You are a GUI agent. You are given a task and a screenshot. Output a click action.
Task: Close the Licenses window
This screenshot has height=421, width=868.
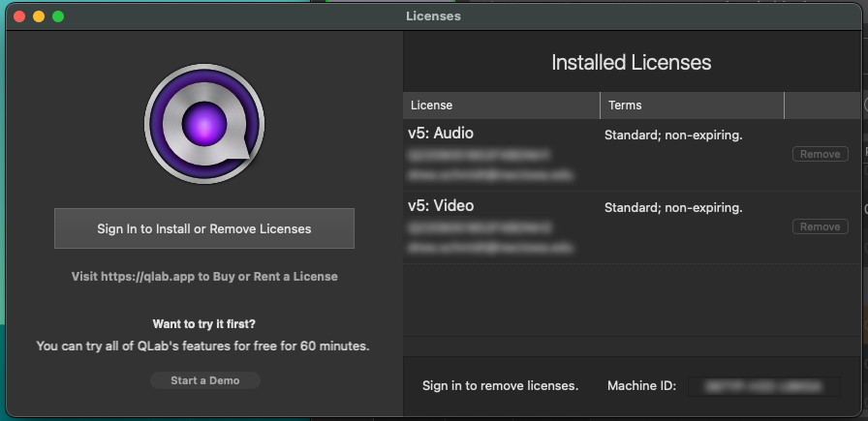coord(19,16)
